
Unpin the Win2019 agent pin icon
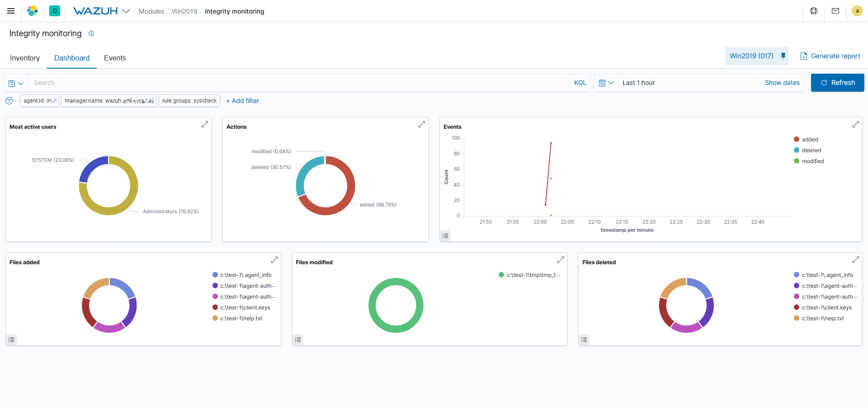[783, 56]
